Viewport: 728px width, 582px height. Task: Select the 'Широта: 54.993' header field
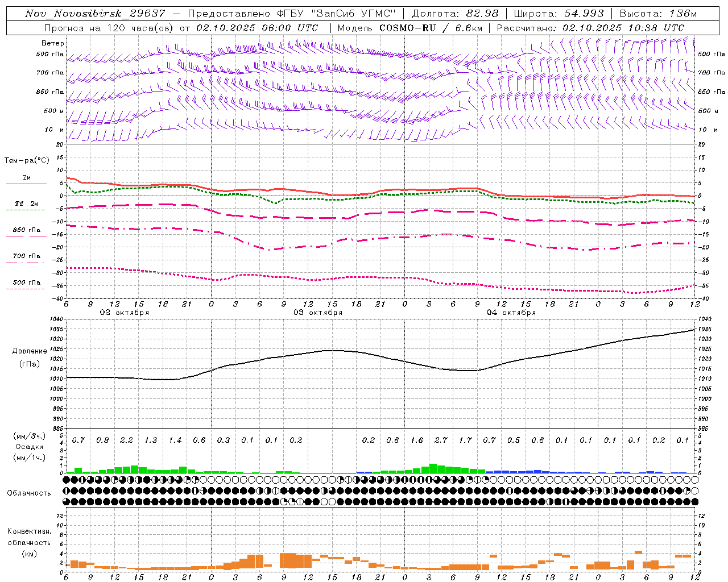pos(559,14)
